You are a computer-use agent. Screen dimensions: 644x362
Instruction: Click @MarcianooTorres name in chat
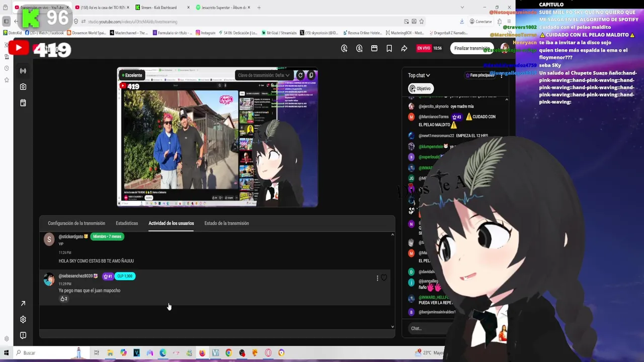coord(434,117)
